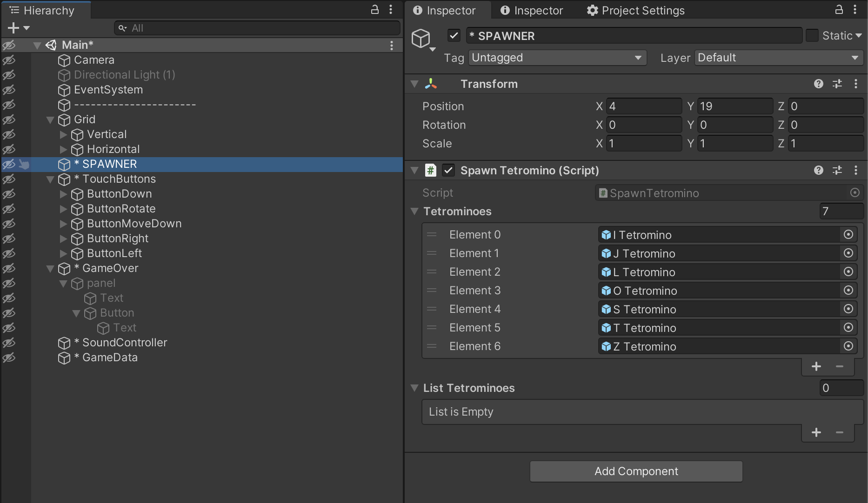Image resolution: width=868 pixels, height=503 pixels.
Task: Pick object for Element 5 T Tetromino
Action: [848, 327]
